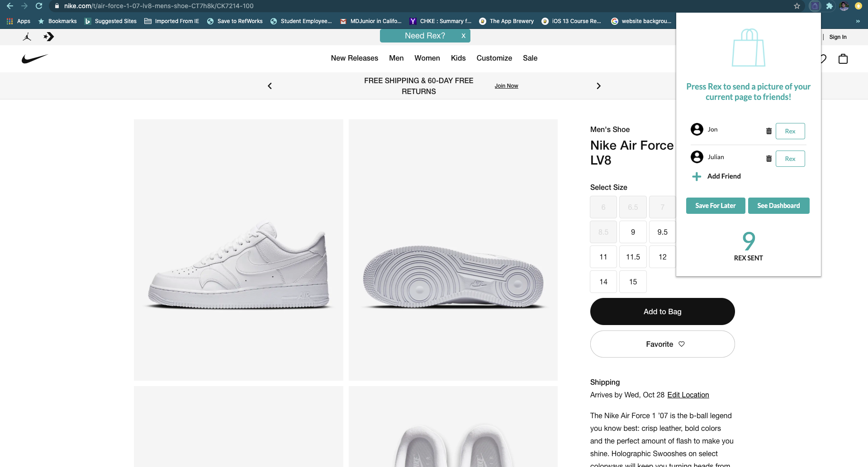The width and height of the screenshot is (868, 467).
Task: Click the Need Rex? banner text
Action: tap(425, 36)
